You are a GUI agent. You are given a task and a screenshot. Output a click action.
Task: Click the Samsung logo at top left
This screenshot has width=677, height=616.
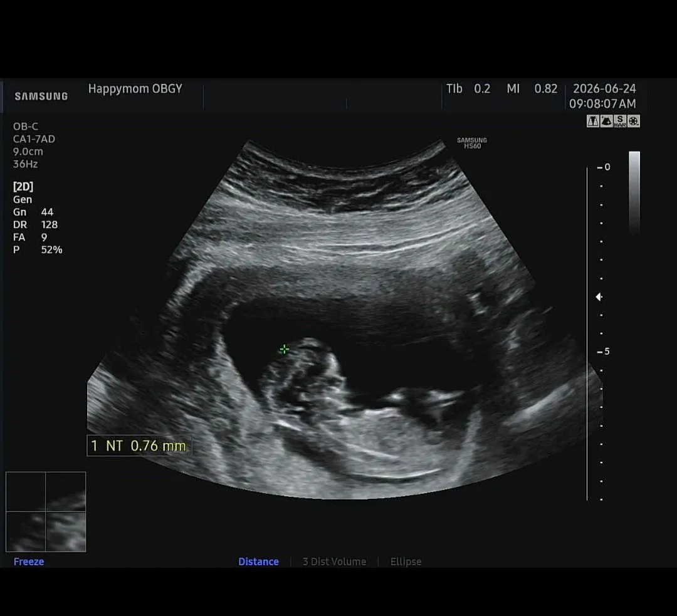coord(41,97)
